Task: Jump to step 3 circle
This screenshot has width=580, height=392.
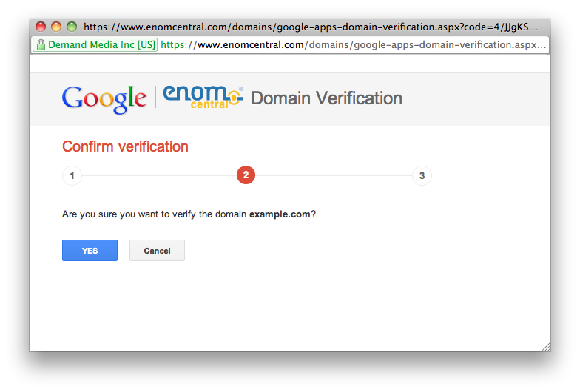Action: click(x=422, y=176)
